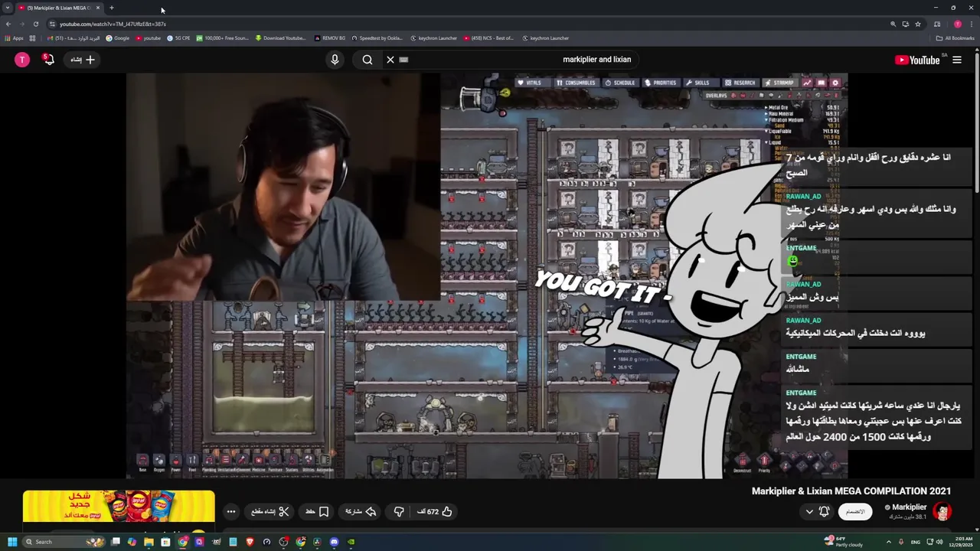Click the taskbar Search box
The width and height of the screenshot is (980, 551).
pos(63,542)
